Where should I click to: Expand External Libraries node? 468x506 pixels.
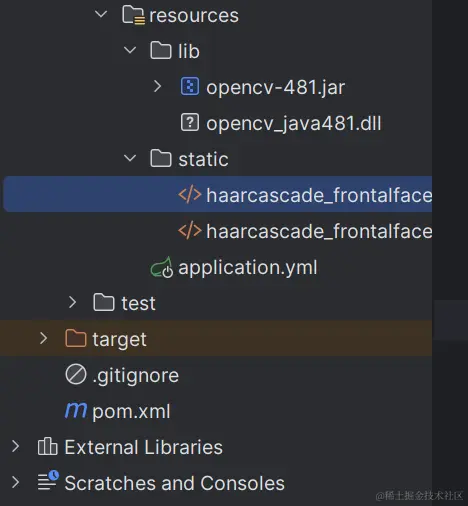click(15, 446)
